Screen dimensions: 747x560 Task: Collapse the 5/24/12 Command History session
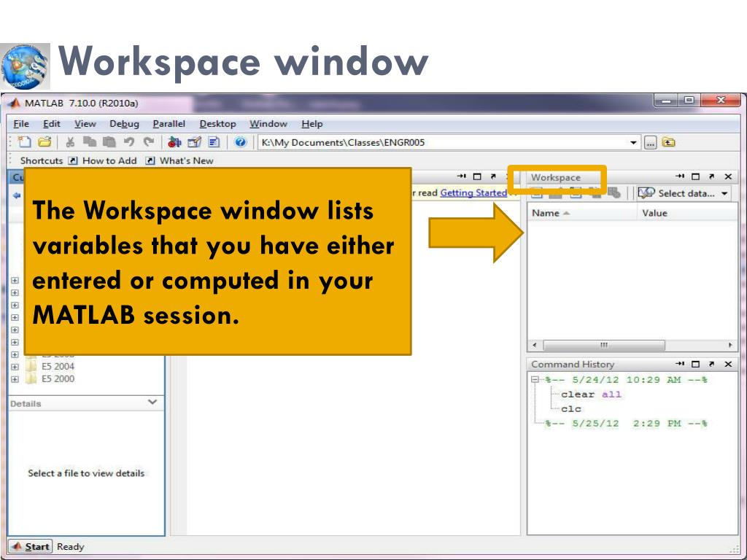[535, 379]
